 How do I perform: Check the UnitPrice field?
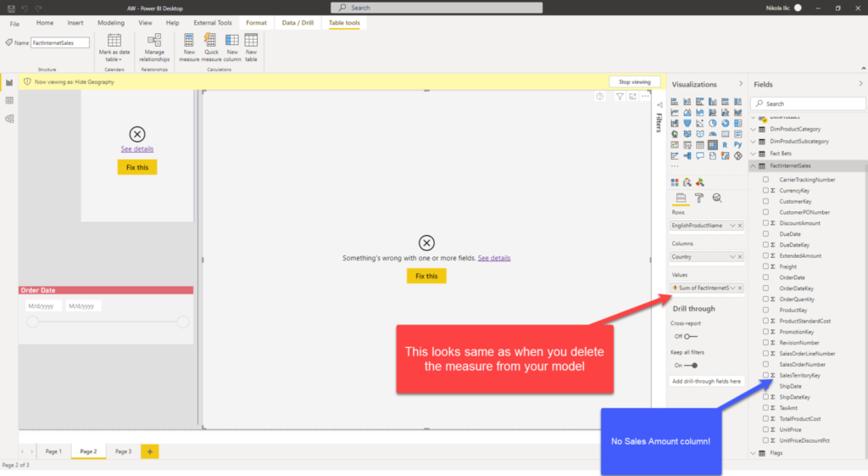765,429
